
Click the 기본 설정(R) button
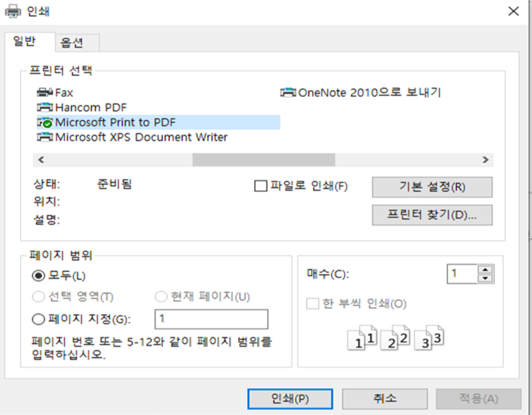click(432, 187)
